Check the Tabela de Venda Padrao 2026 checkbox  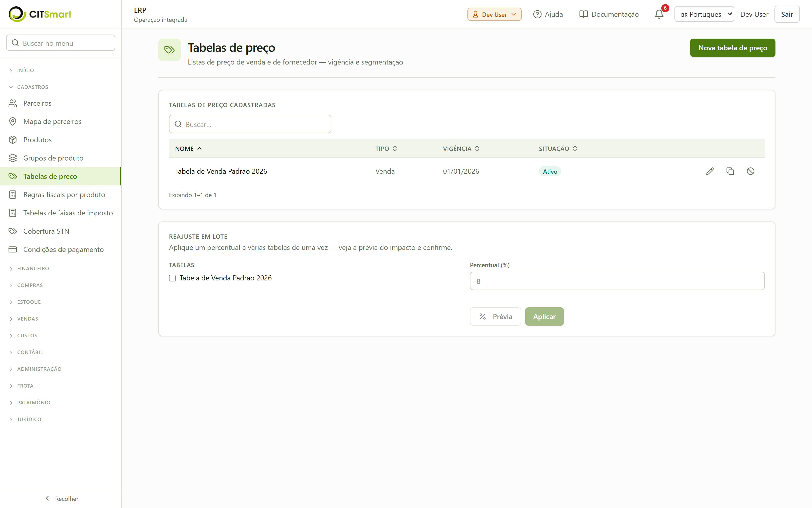coord(173,278)
